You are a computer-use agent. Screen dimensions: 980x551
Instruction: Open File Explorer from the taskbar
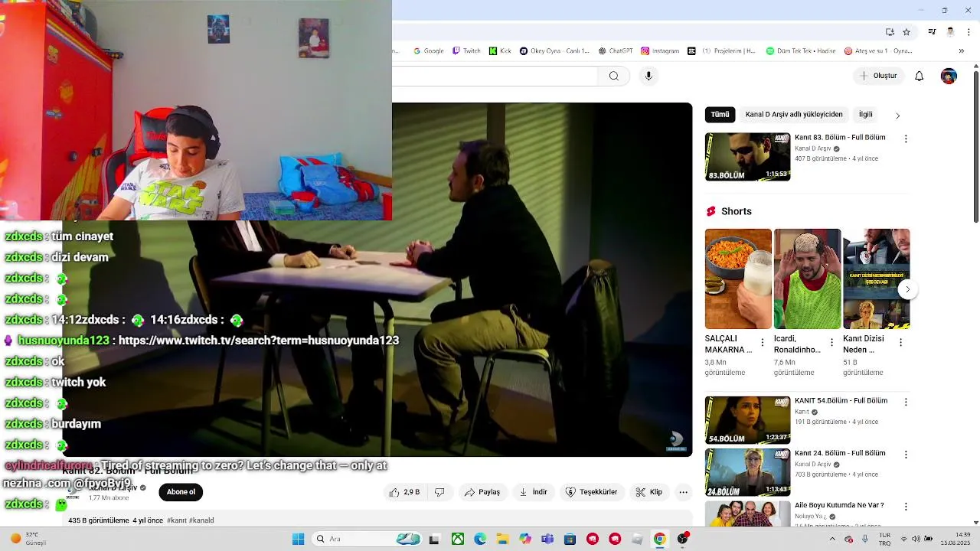click(x=502, y=539)
